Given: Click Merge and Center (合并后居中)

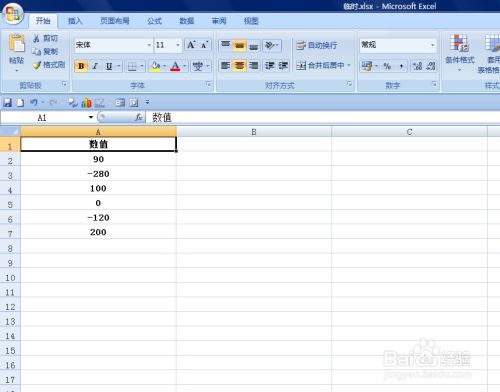Looking at the screenshot, I should [x=321, y=65].
